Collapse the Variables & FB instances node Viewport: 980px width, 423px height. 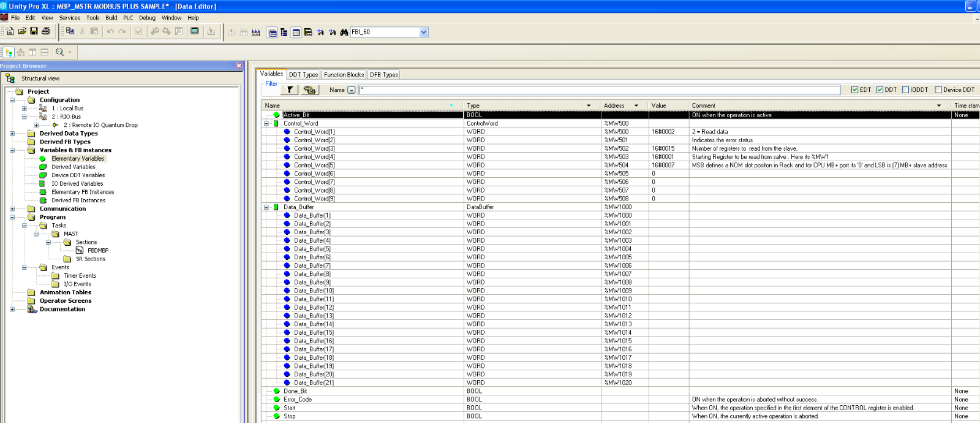click(x=12, y=150)
